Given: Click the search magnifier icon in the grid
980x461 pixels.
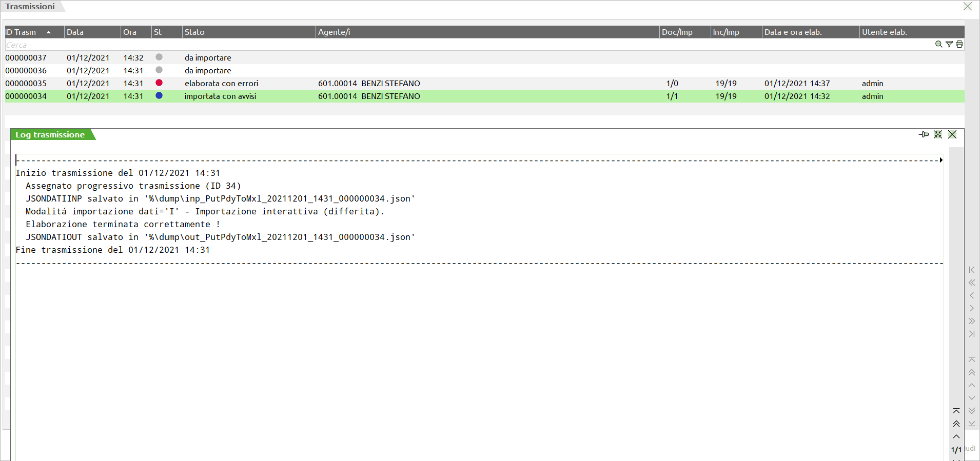Looking at the screenshot, I should point(938,45).
